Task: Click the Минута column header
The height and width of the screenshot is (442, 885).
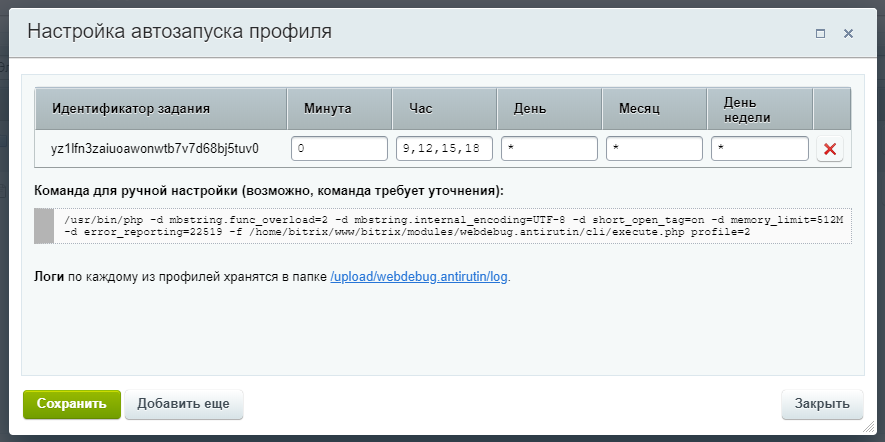Action: click(339, 108)
